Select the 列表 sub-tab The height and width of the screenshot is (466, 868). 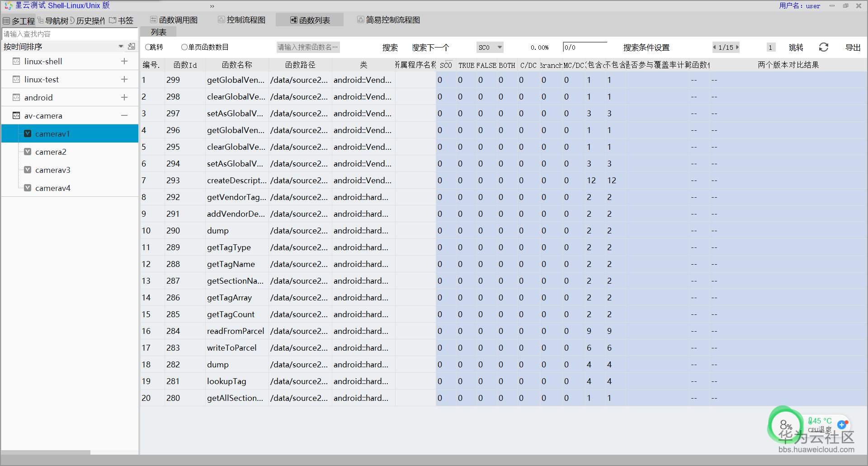(159, 32)
